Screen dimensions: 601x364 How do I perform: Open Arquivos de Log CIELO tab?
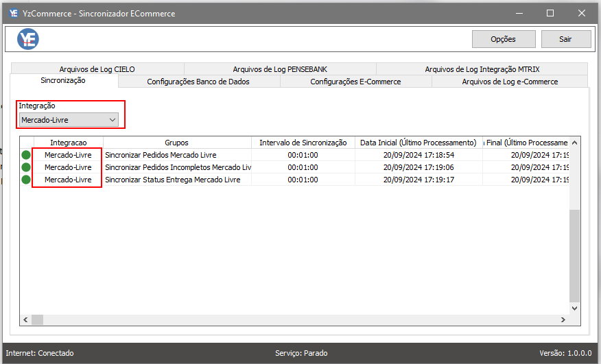(97, 69)
